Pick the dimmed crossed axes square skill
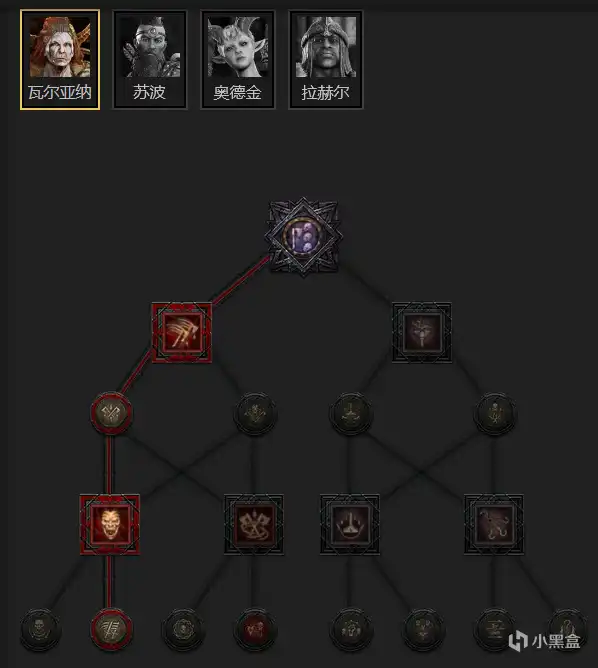598x668 pixels. pos(254,524)
